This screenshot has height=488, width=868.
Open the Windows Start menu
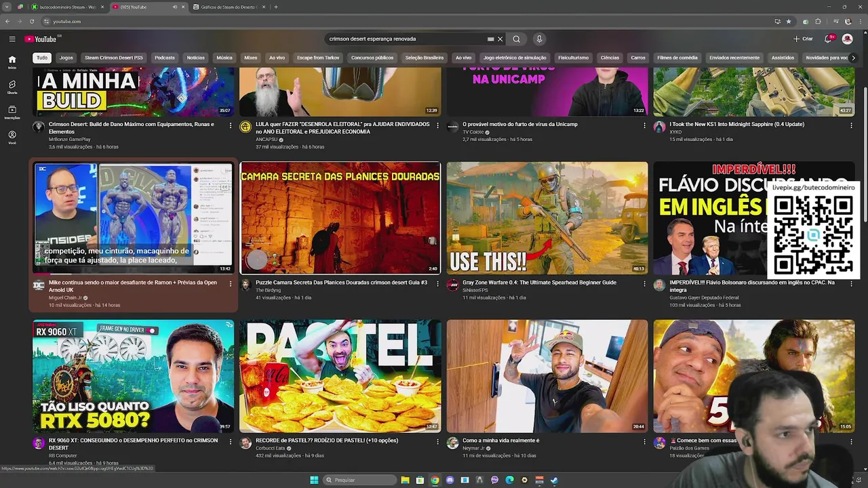(314, 480)
